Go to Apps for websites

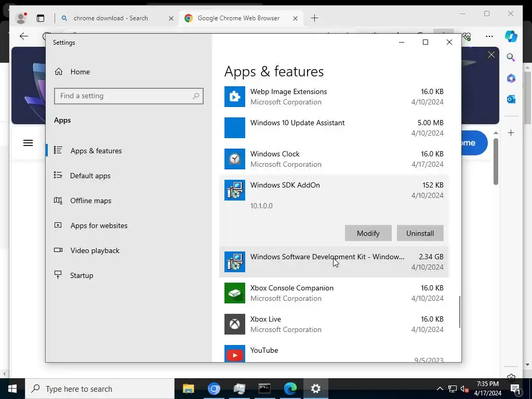[99, 225]
